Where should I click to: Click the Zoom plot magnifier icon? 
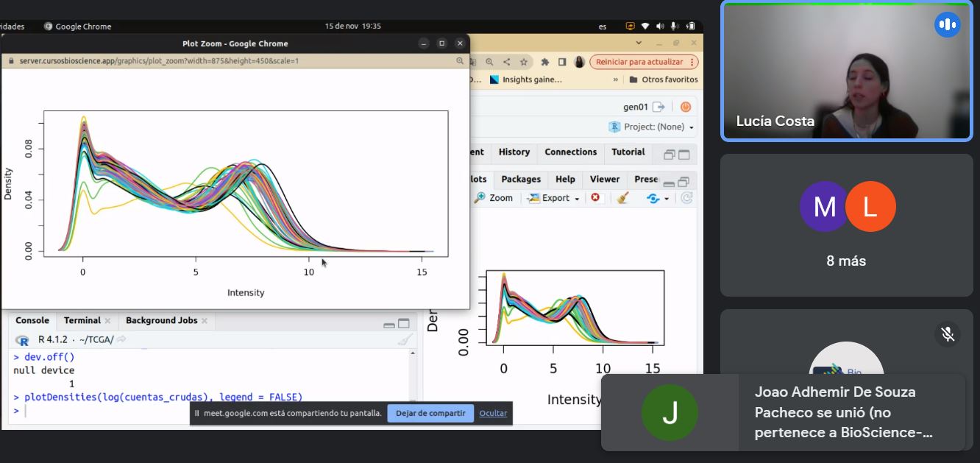pyautogui.click(x=480, y=198)
